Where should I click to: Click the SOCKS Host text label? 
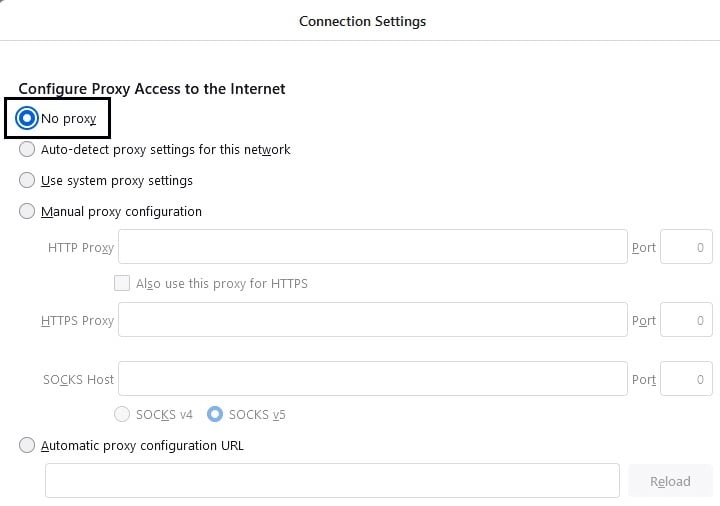(x=78, y=380)
